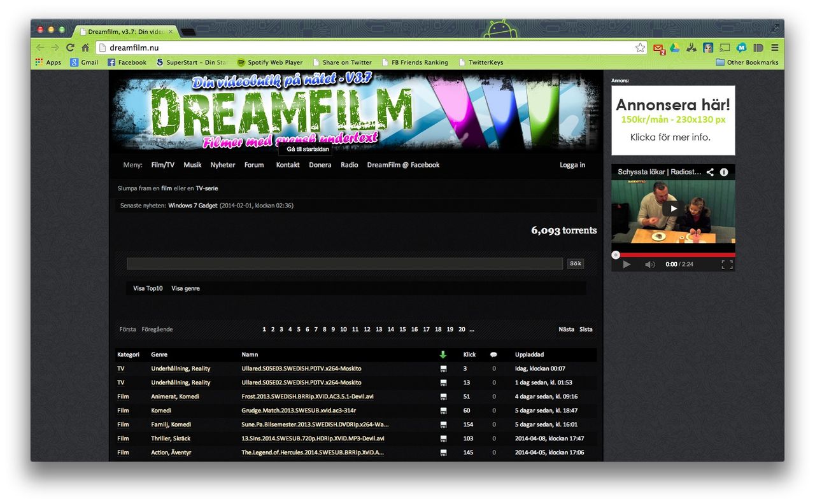Click the avatar face extension icon

708,48
